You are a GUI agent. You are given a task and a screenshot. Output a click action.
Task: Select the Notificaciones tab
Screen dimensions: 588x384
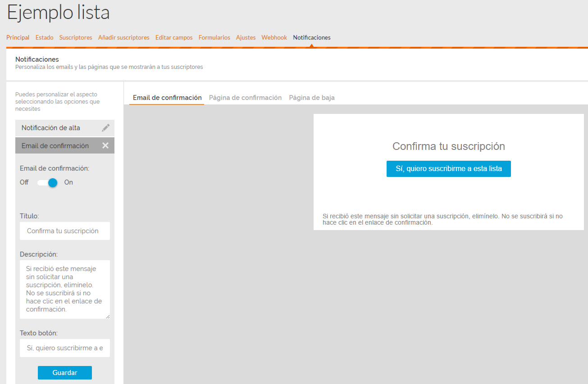coord(312,37)
